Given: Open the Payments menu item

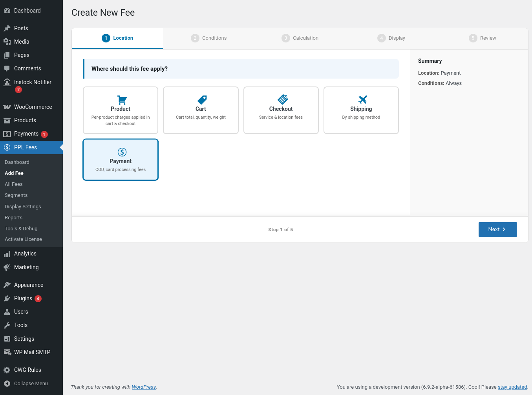Looking at the screenshot, I should tap(26, 134).
